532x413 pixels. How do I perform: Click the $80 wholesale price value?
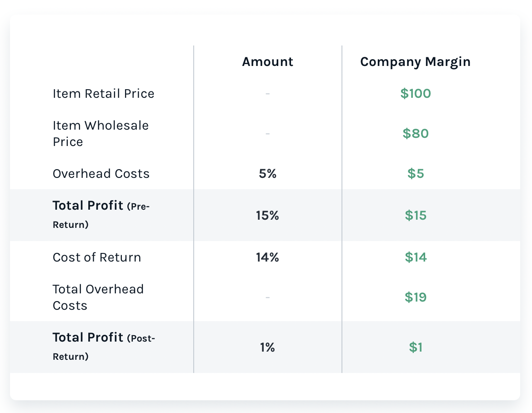click(416, 133)
